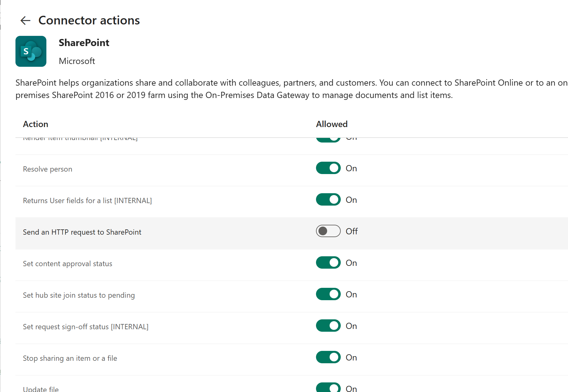Image resolution: width=568 pixels, height=392 pixels.
Task: Click the SharePoint connector name heading
Action: (x=84, y=43)
